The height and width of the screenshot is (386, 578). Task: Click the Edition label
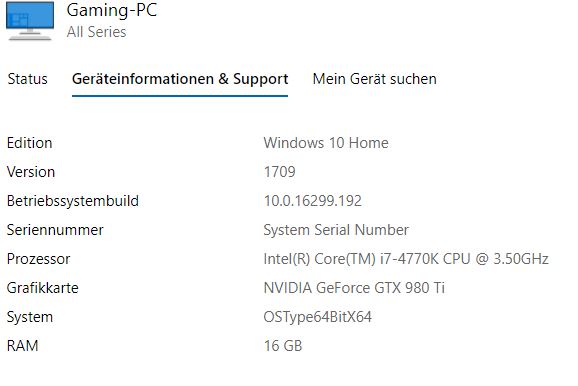pyautogui.click(x=29, y=143)
